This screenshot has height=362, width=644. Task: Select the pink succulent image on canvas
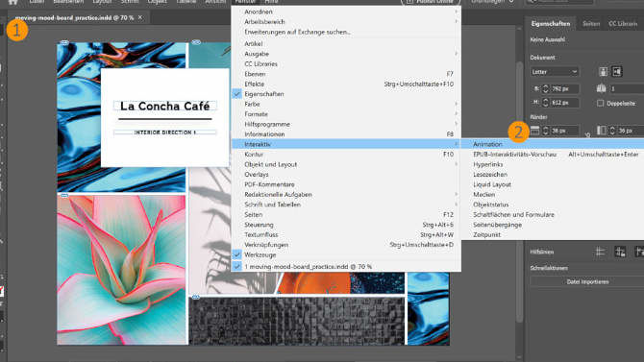click(x=121, y=270)
